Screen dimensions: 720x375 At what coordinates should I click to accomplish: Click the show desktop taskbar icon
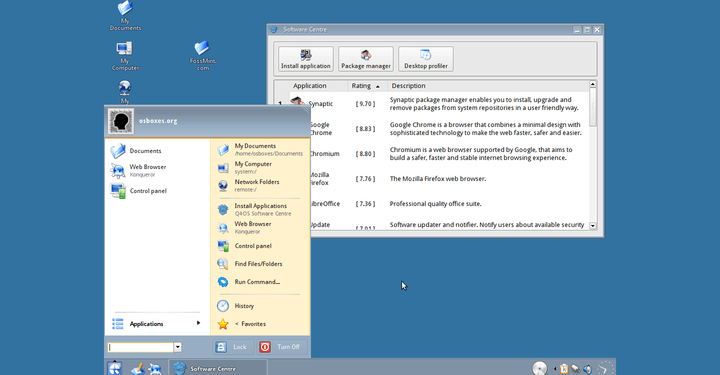pos(137,369)
